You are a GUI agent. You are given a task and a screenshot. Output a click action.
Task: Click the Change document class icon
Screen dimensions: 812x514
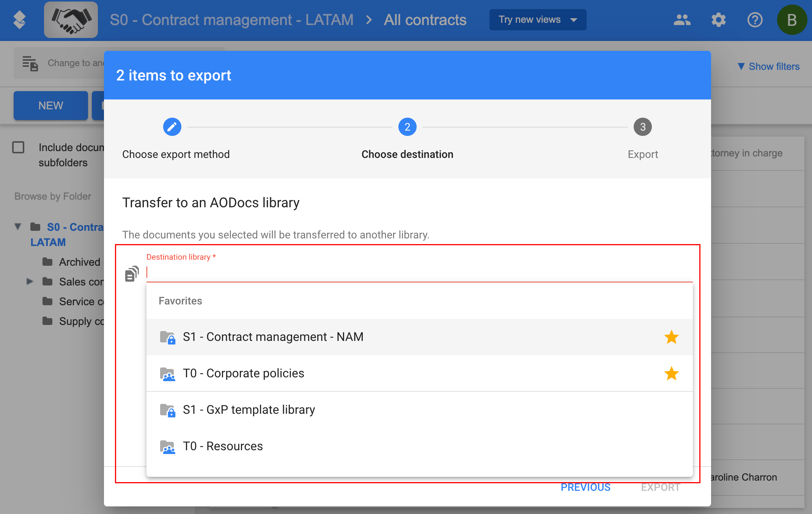pyautogui.click(x=30, y=63)
